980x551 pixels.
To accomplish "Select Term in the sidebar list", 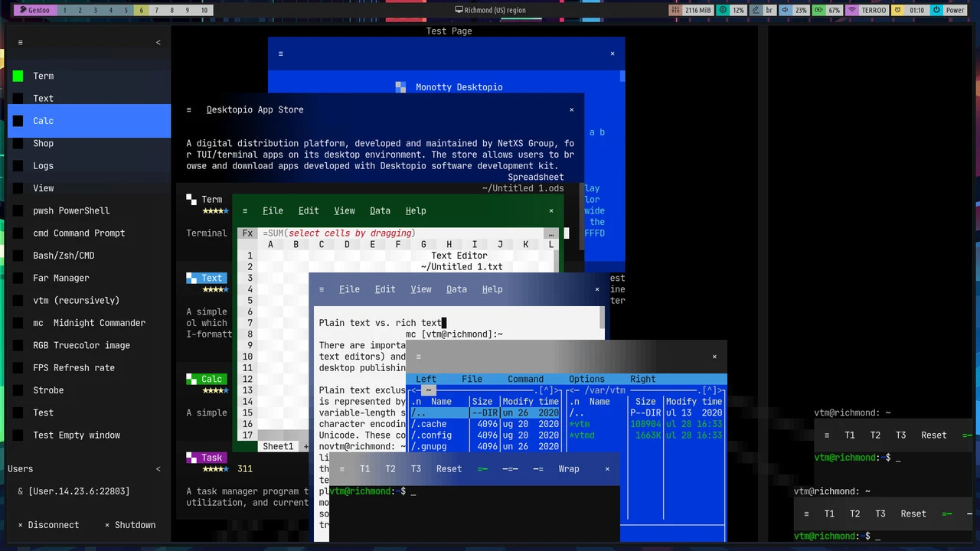I will pyautogui.click(x=89, y=76).
